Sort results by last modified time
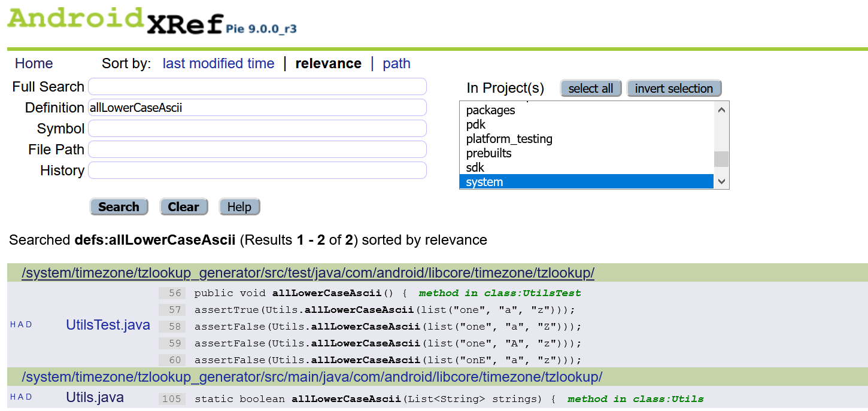 point(218,63)
